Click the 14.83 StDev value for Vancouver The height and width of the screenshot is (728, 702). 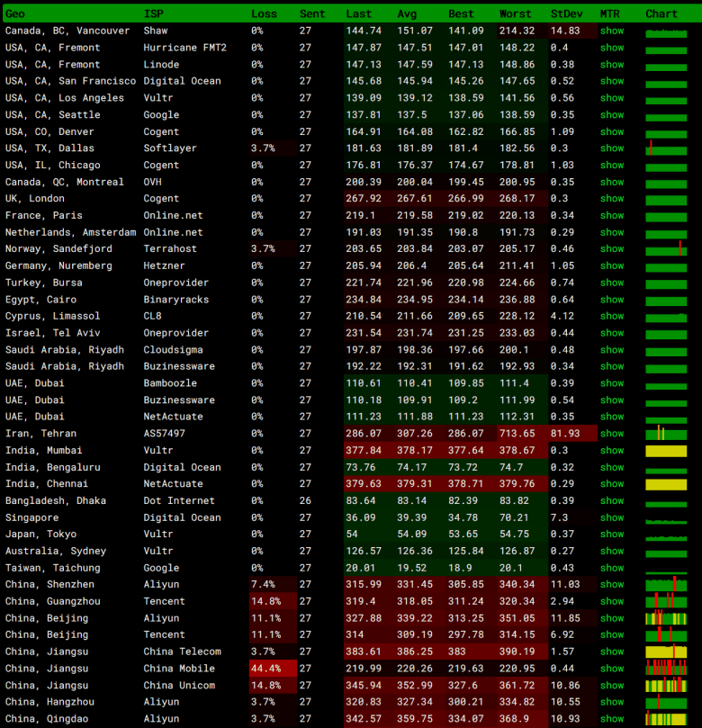(565, 31)
